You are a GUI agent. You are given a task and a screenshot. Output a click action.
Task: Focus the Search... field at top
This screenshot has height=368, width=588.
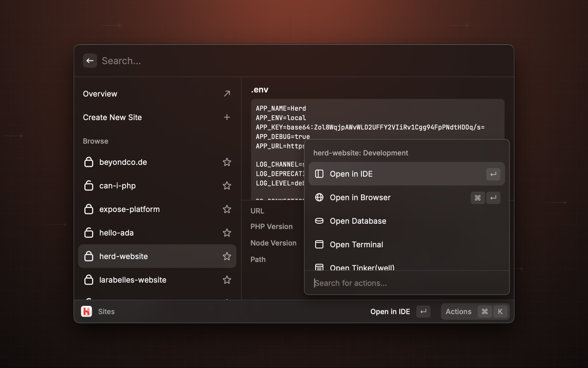click(303, 61)
